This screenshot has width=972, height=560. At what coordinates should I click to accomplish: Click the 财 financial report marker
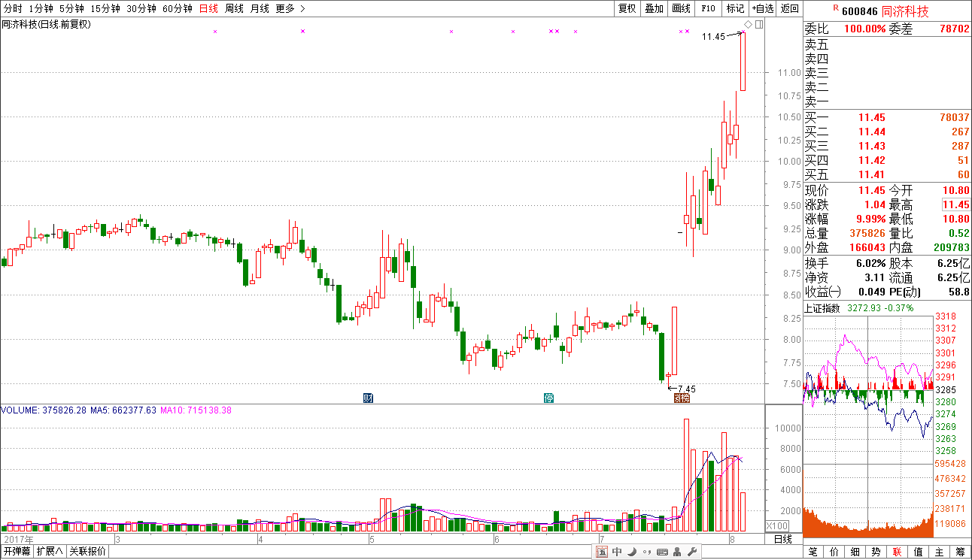[368, 398]
